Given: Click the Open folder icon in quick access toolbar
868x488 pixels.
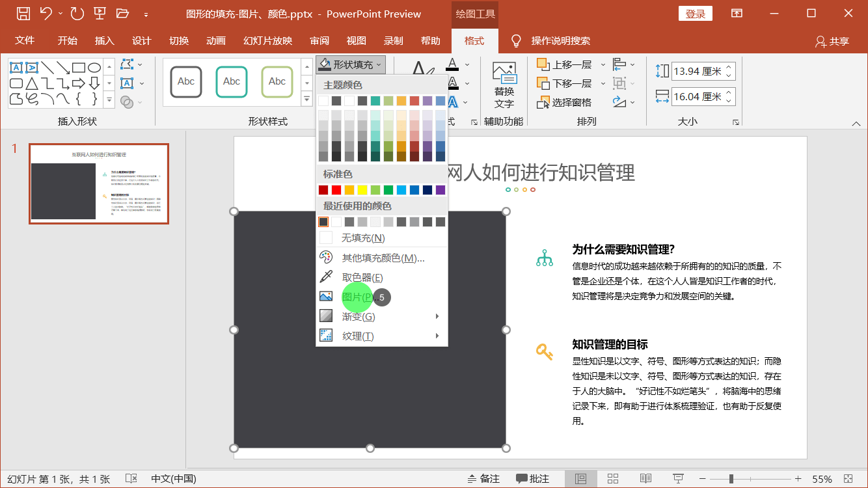Looking at the screenshot, I should point(122,13).
